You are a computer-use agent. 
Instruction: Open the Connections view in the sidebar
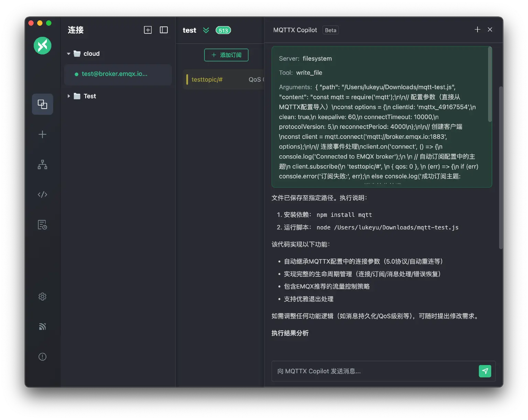click(42, 104)
